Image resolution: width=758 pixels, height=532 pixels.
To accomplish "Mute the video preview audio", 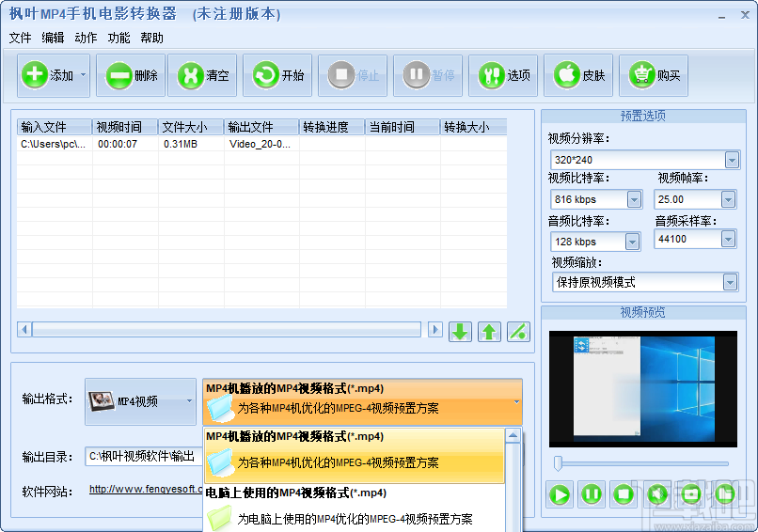I will (658, 493).
